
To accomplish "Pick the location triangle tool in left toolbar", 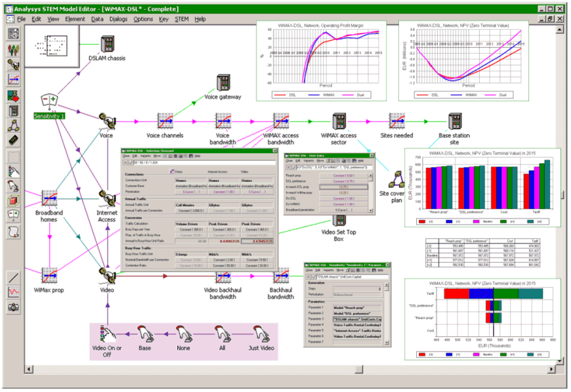I will tap(14, 125).
